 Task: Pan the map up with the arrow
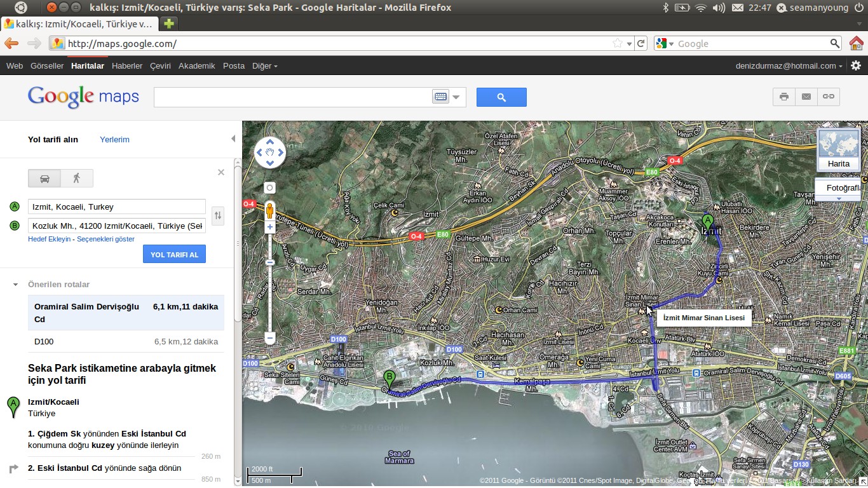coord(270,142)
